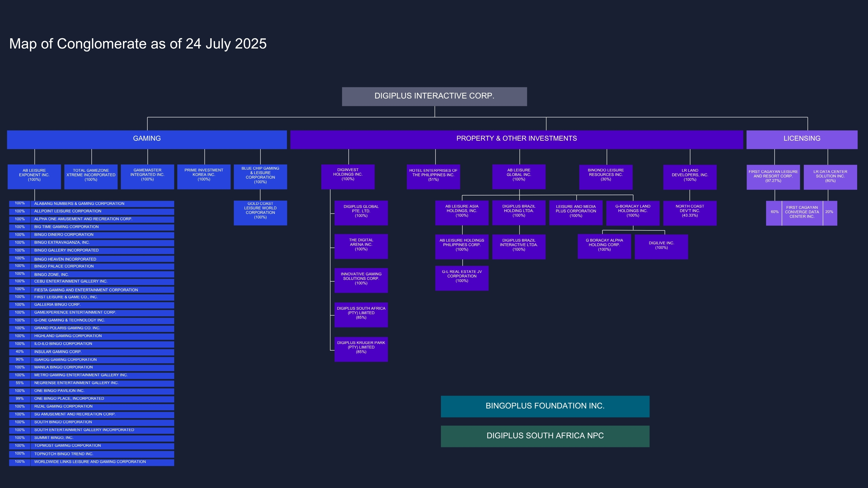
Task: Select BINGO HEAVEN INCORPORATED row
Action: point(92,259)
